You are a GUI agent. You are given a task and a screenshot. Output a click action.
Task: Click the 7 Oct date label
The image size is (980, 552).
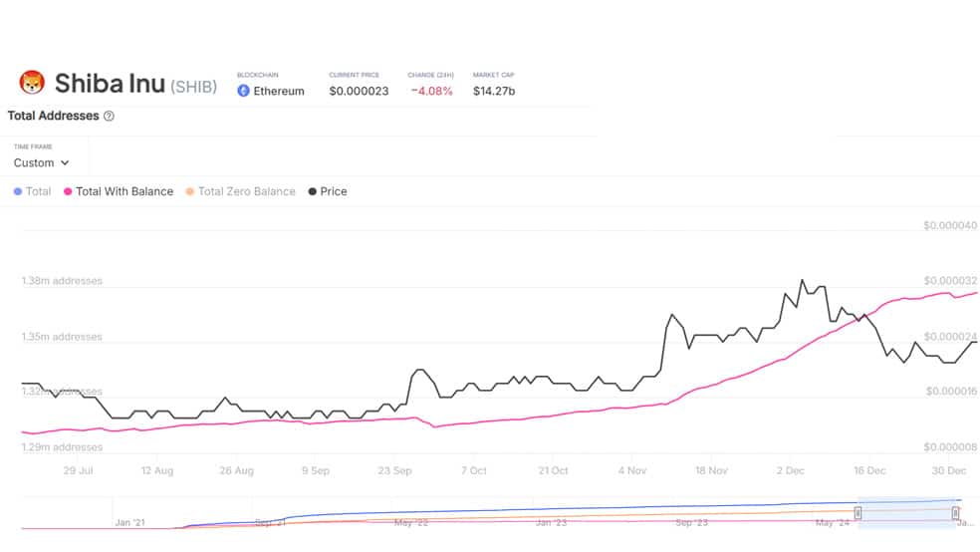pos(474,470)
